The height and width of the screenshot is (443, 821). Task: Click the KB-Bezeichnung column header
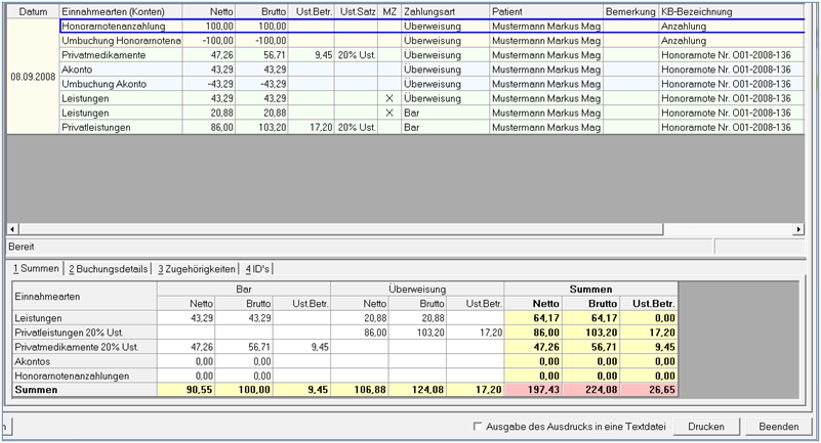point(731,12)
